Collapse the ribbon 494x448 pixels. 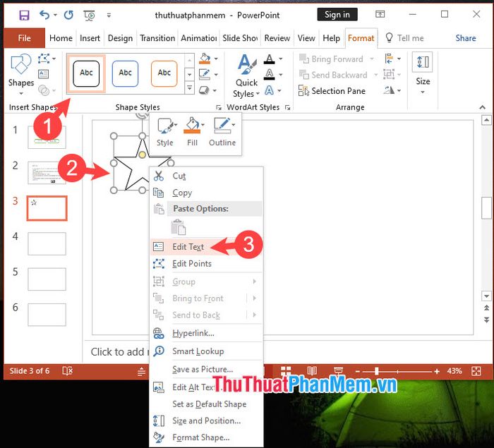(x=482, y=107)
